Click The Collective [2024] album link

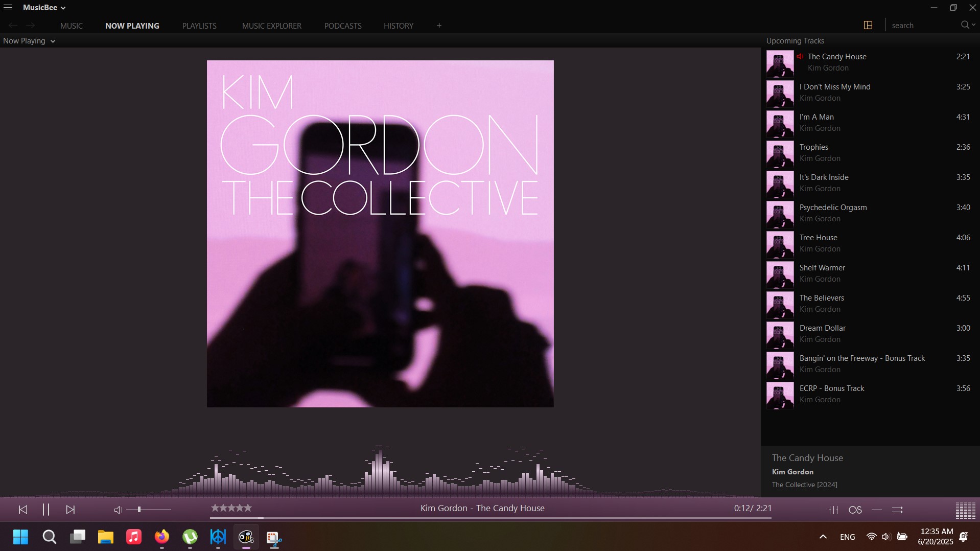point(804,485)
